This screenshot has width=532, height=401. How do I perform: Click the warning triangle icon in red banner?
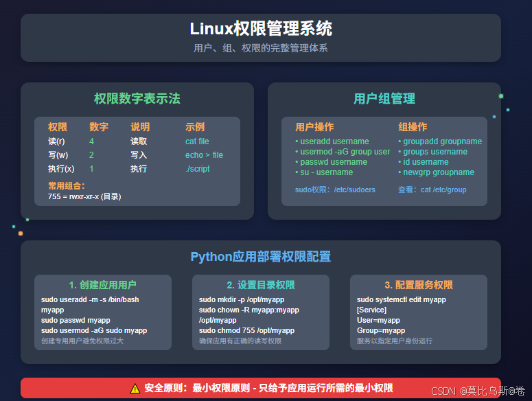[135, 388]
